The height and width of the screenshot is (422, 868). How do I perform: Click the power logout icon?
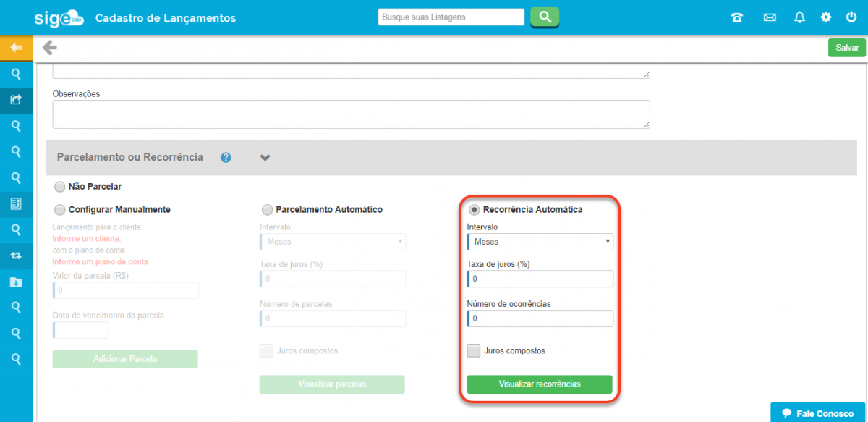click(x=851, y=17)
